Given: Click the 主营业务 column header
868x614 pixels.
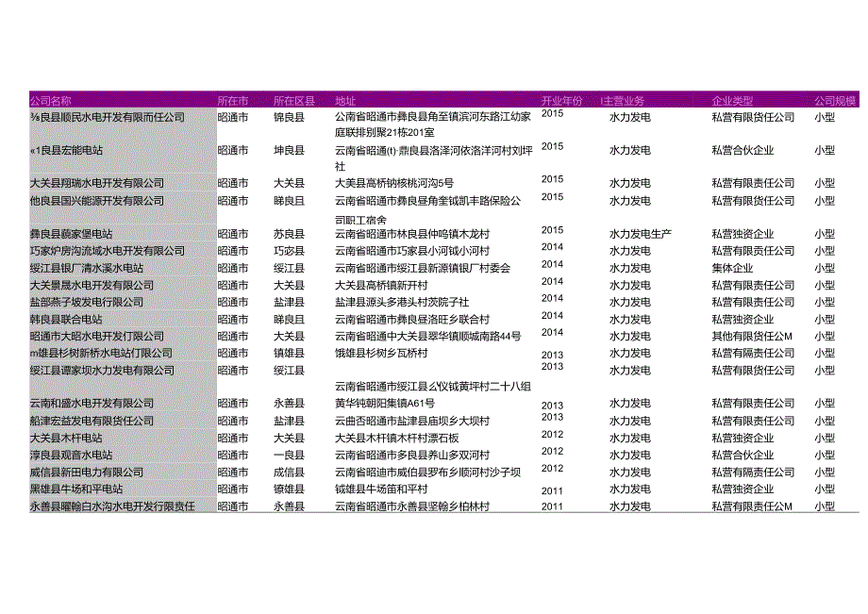Looking at the screenshot, I should (x=622, y=101).
